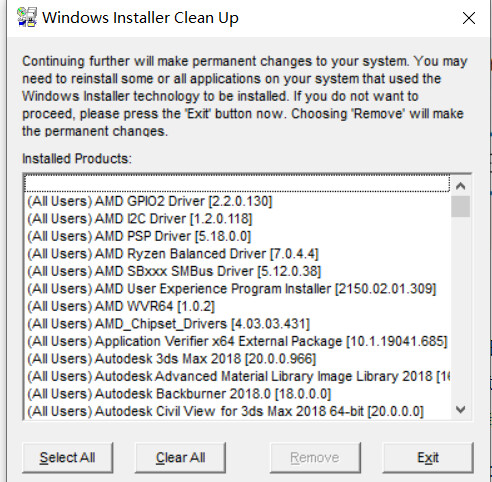
Task: Select Autodesk 3ds Max 2018 entry
Action: click(237, 359)
